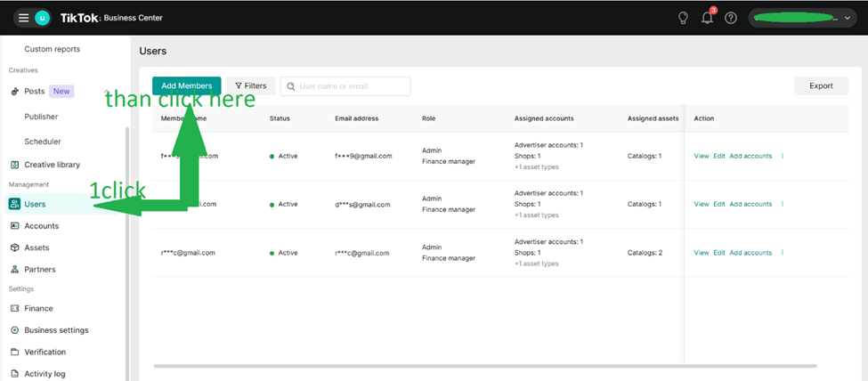Go to Business settings
This screenshot has width=868, height=381.
pyautogui.click(x=56, y=330)
